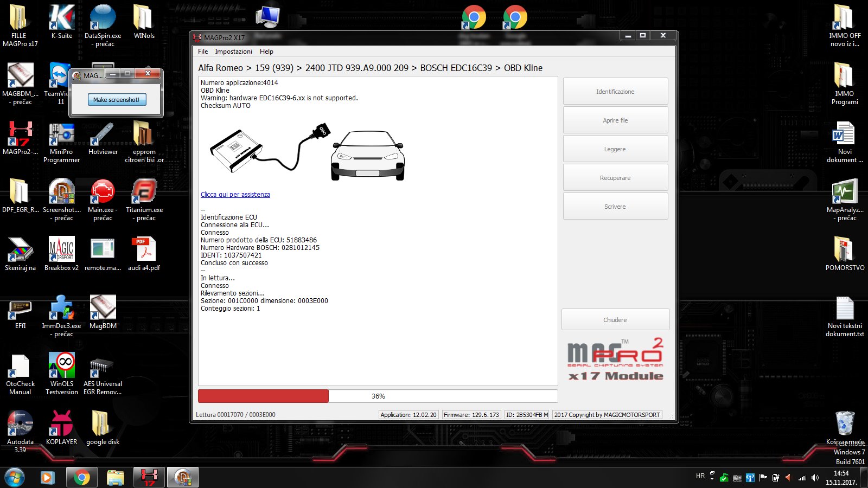Select the first Chrome shortcut on desktop
868x488 pixels.
click(x=474, y=17)
